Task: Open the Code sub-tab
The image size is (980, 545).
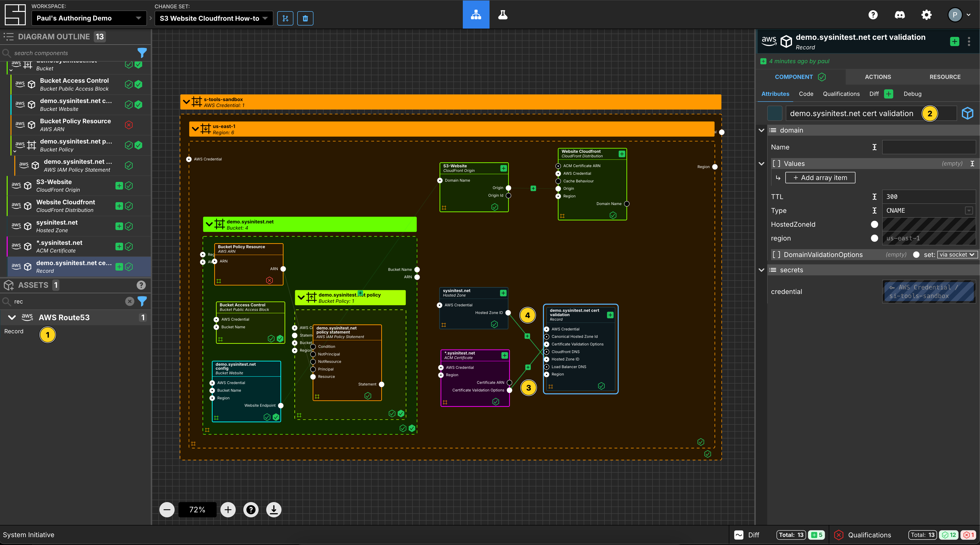Action: [806, 94]
